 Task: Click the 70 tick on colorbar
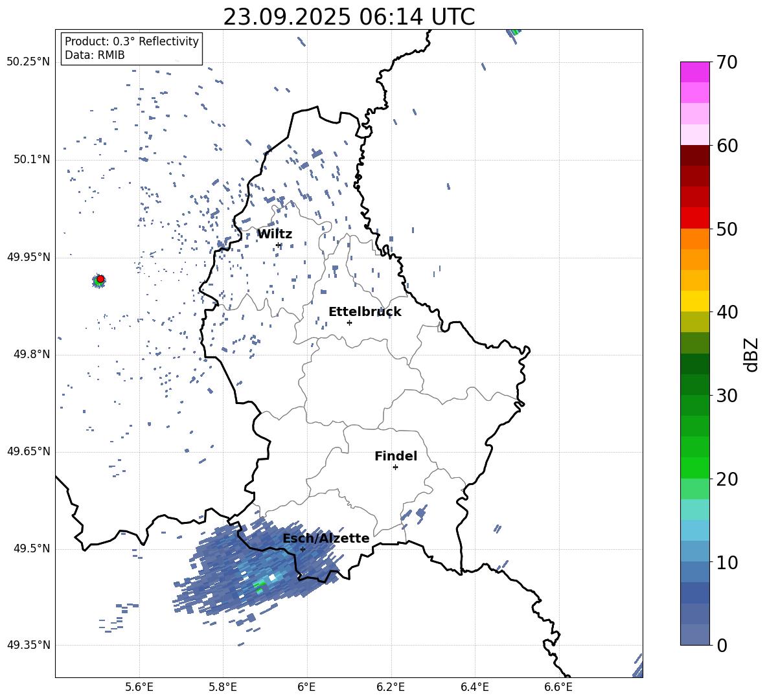pos(727,63)
